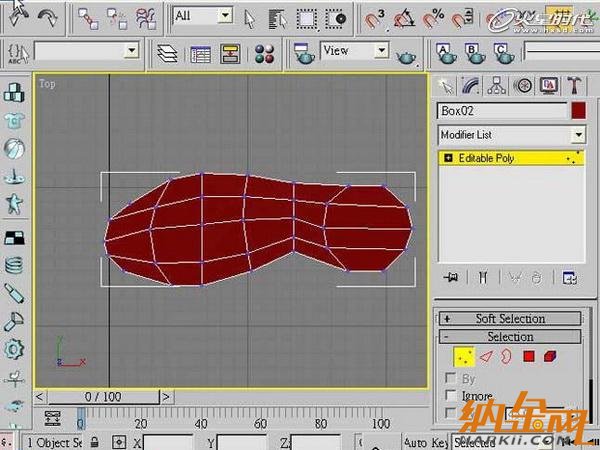Toggle the 3D Snaps magnet

(x=375, y=19)
